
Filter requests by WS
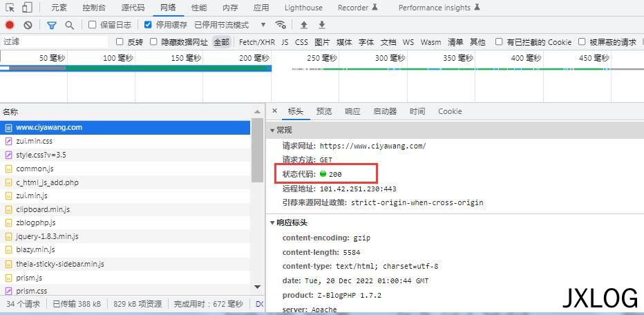point(408,42)
